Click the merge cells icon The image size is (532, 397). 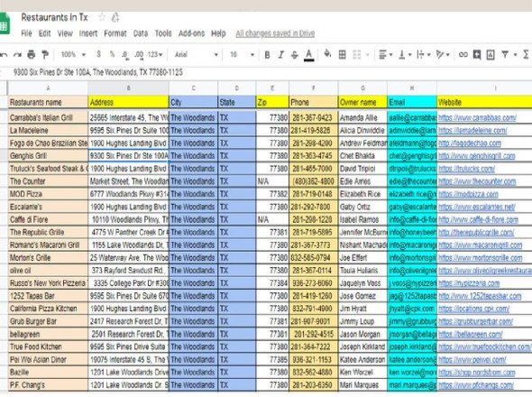(356, 54)
